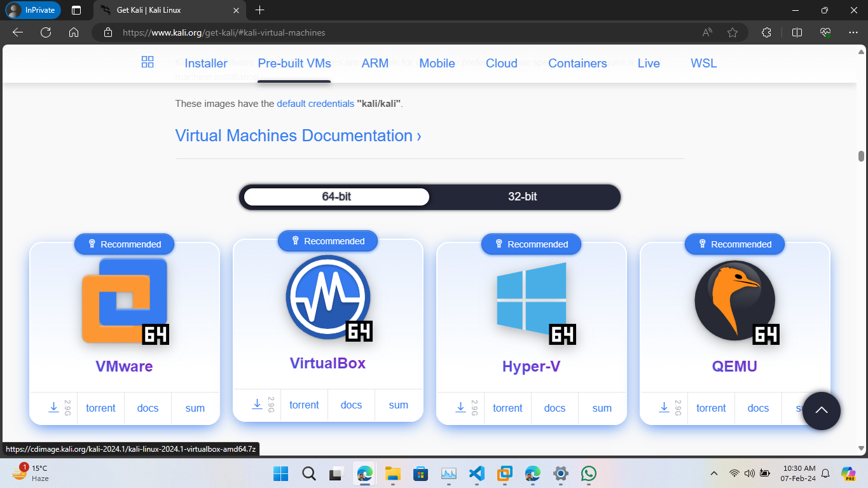Screen dimensions: 868x488
Task: Open browser essentials heart icon
Action: click(825, 32)
